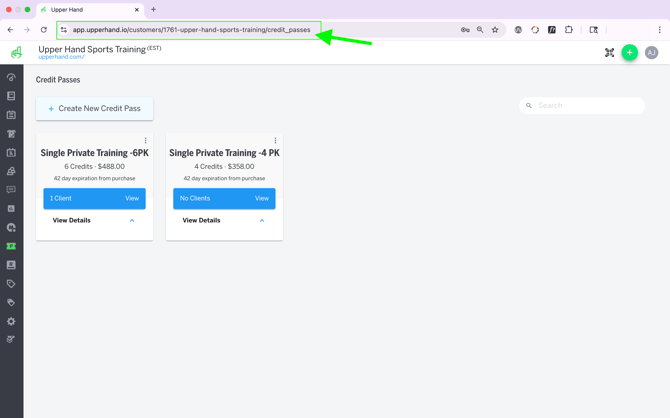The image size is (670, 418).
Task: Open the book icon in sidebar
Action: click(11, 96)
